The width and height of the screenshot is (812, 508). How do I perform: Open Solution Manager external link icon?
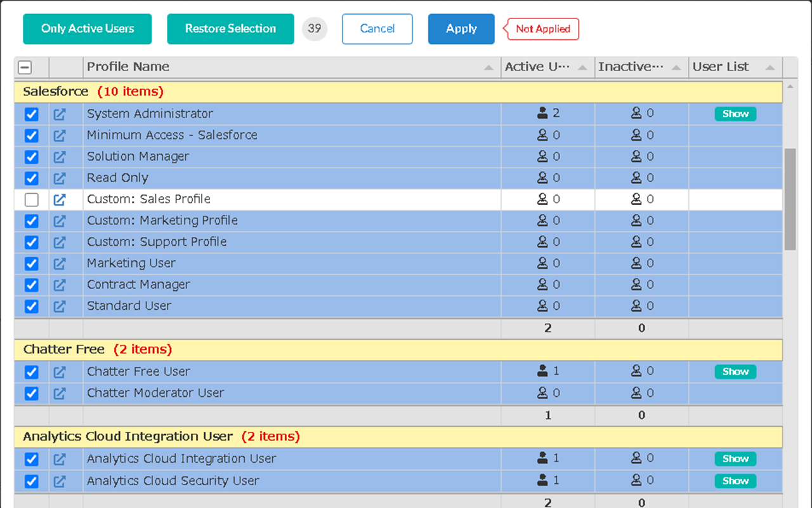[x=59, y=157]
